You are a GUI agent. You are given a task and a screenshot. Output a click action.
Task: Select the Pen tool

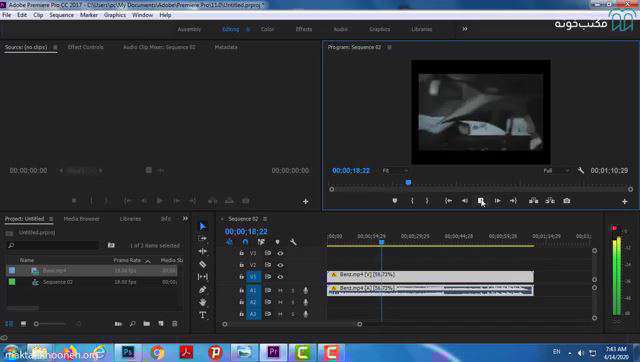click(202, 289)
